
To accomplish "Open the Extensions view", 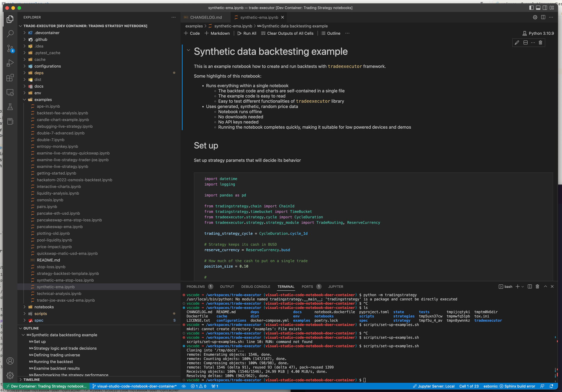I will 10,78.
